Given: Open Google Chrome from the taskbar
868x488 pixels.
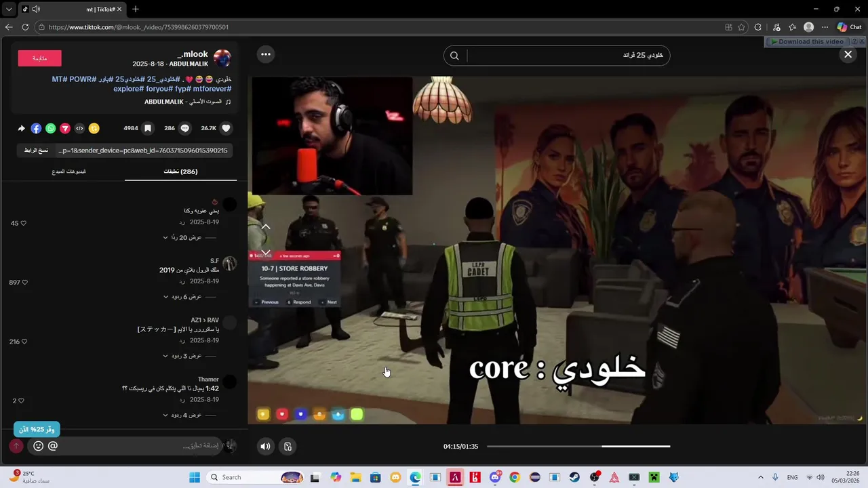Looking at the screenshot, I should [515, 477].
